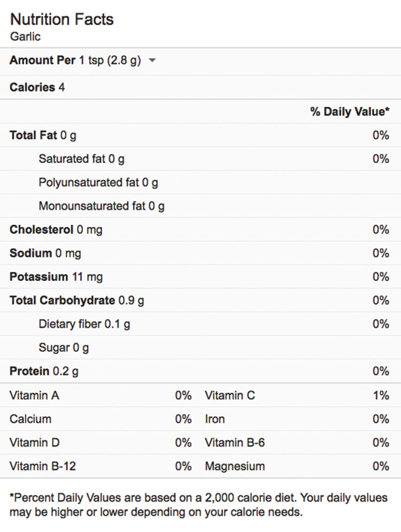Open the serving size dropdown arrow
Screen dimensions: 401x532
click(x=152, y=61)
